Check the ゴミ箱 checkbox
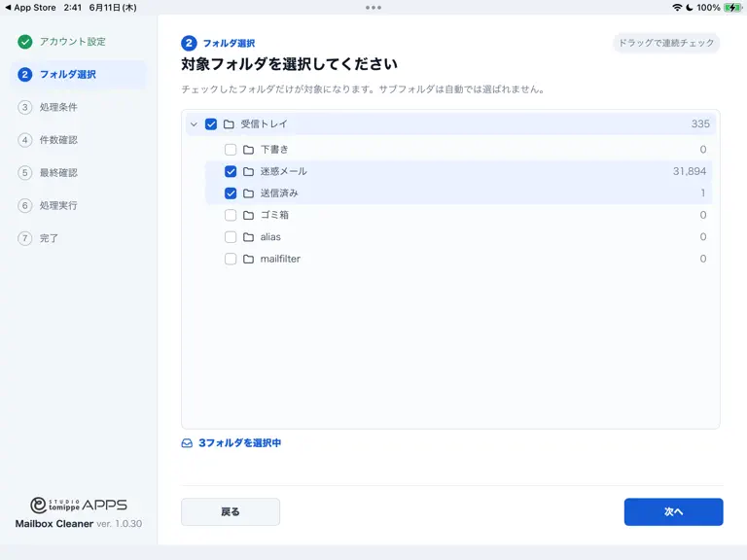Screen dimensions: 747x560 [x=231, y=215]
